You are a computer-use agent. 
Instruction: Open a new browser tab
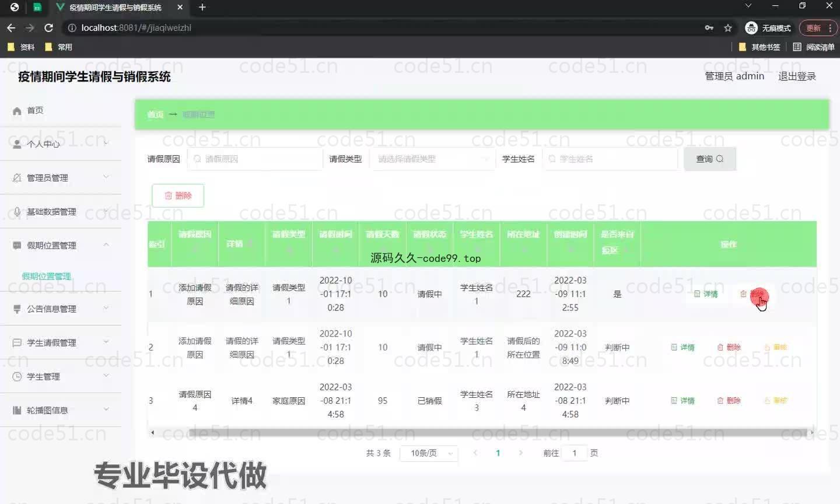(x=202, y=8)
